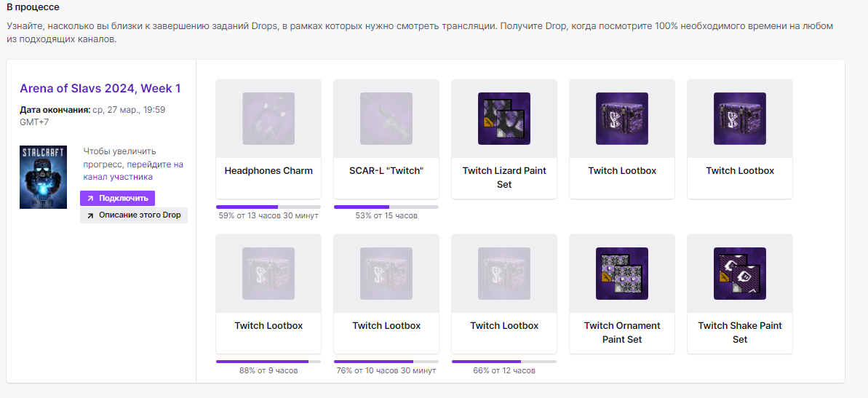868x398 pixels.
Task: Click the Twitch Lootbox icon at 76% progress
Action: 386,273
